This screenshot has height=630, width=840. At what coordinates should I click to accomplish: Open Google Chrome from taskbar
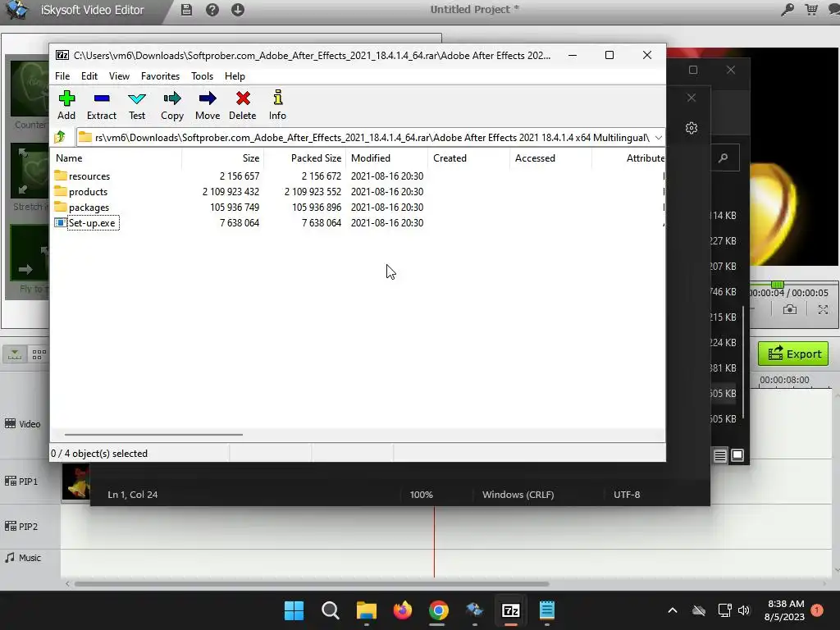point(438,610)
